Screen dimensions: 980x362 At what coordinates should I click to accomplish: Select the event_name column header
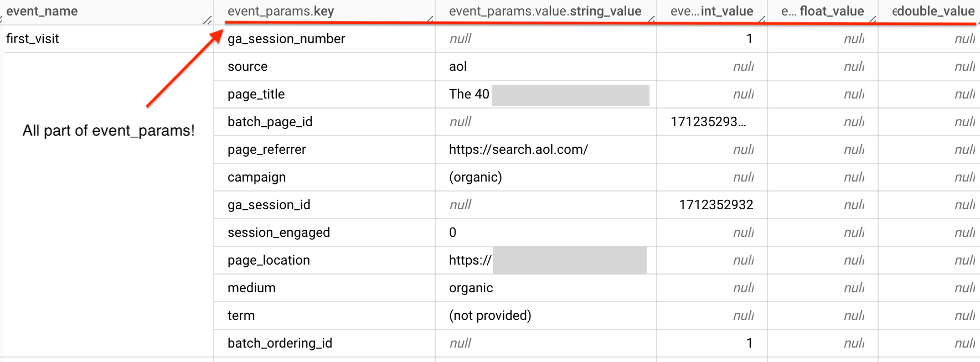coord(42,11)
